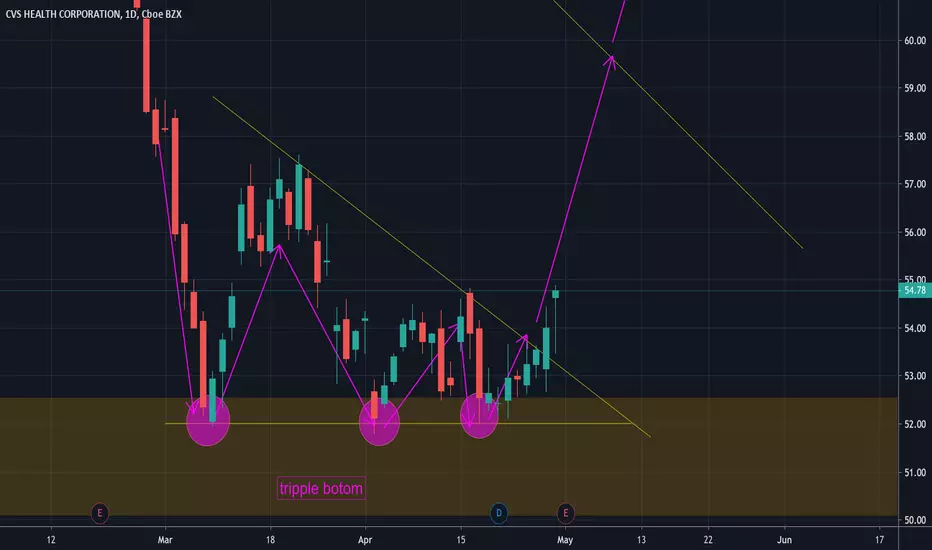Click the Jun date label on time axis
The width and height of the screenshot is (932, 550).
[x=784, y=540]
